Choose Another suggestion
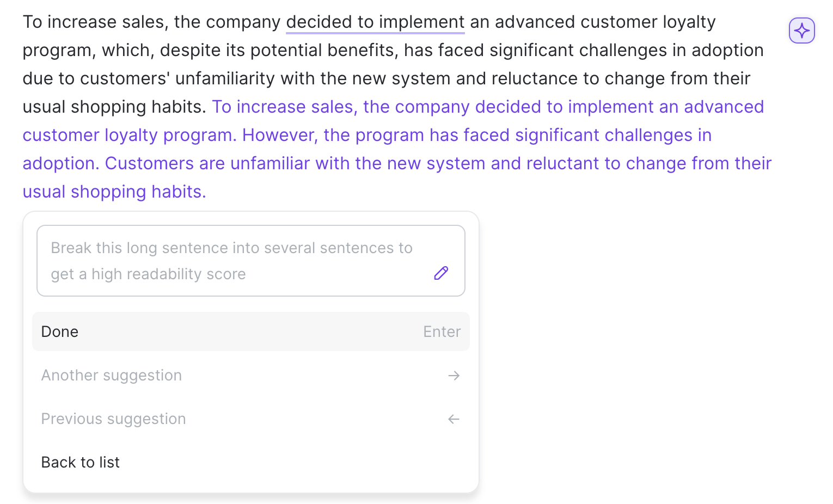This screenshot has height=504, width=833. 251,375
